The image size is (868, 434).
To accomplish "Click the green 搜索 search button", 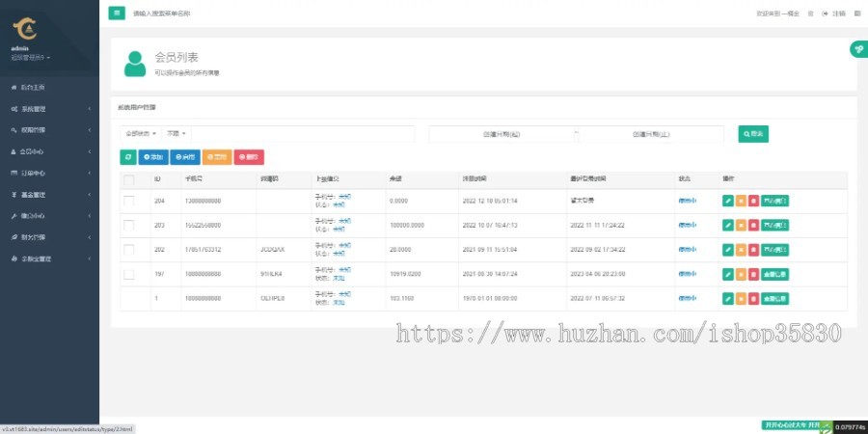I will pyautogui.click(x=753, y=134).
